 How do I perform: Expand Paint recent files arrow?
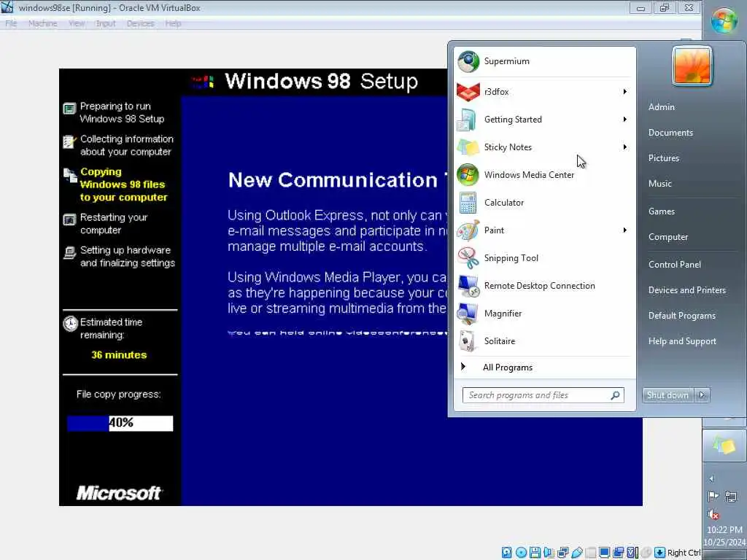(624, 230)
